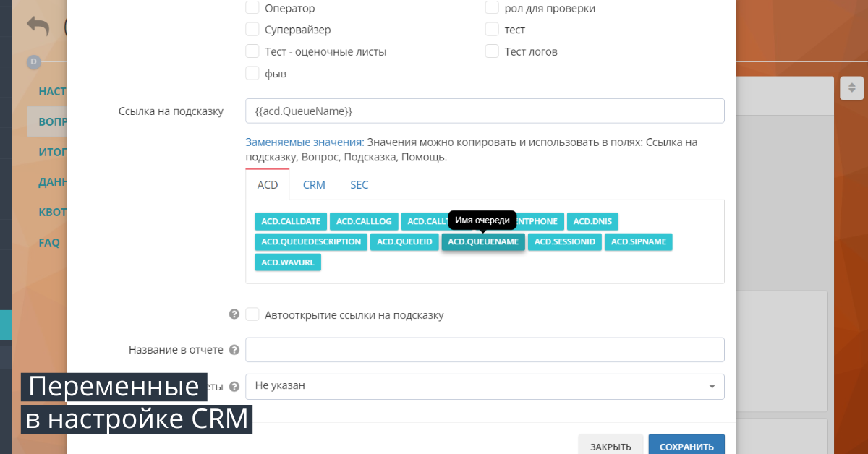
Task: Click the up/down arrows icon at top right
Action: click(x=851, y=88)
